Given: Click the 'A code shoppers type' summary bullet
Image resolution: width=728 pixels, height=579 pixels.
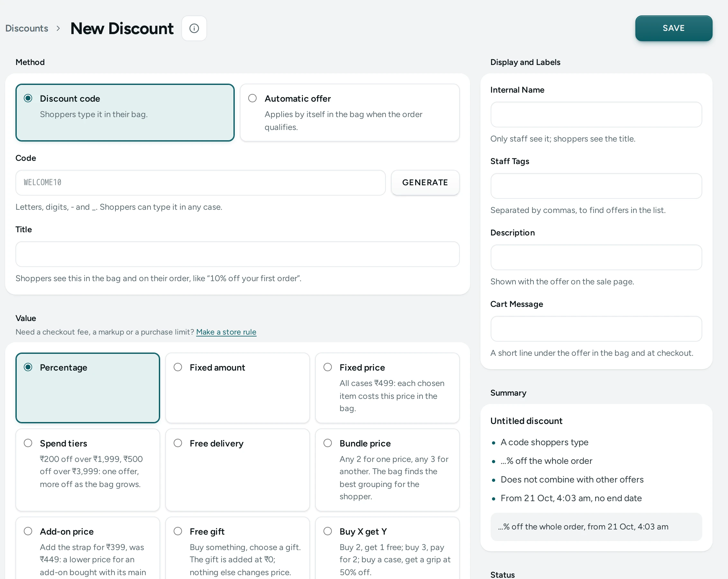Looking at the screenshot, I should (x=544, y=442).
